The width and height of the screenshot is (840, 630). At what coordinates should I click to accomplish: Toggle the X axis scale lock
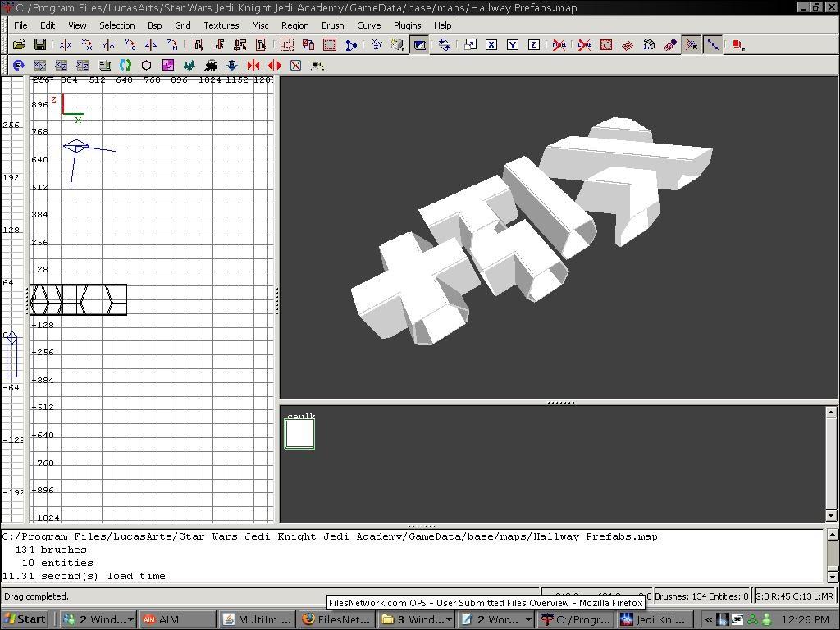(491, 45)
